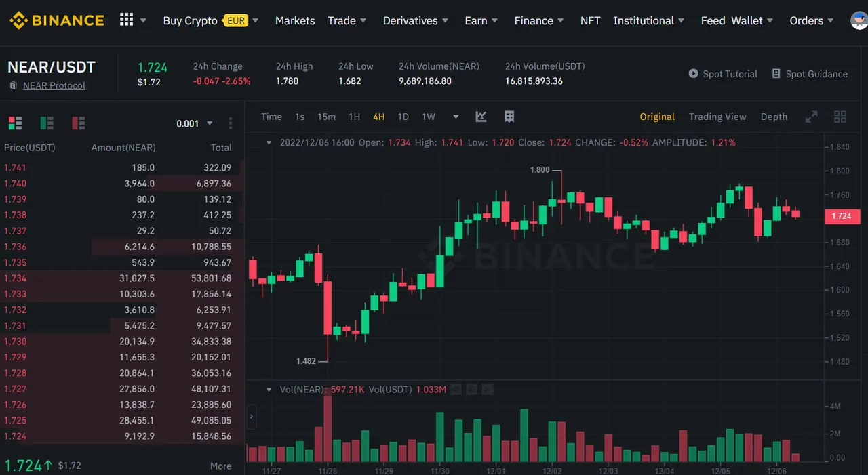This screenshot has height=475, width=868.
Task: Open the NEAR Protocol link
Action: coord(54,86)
